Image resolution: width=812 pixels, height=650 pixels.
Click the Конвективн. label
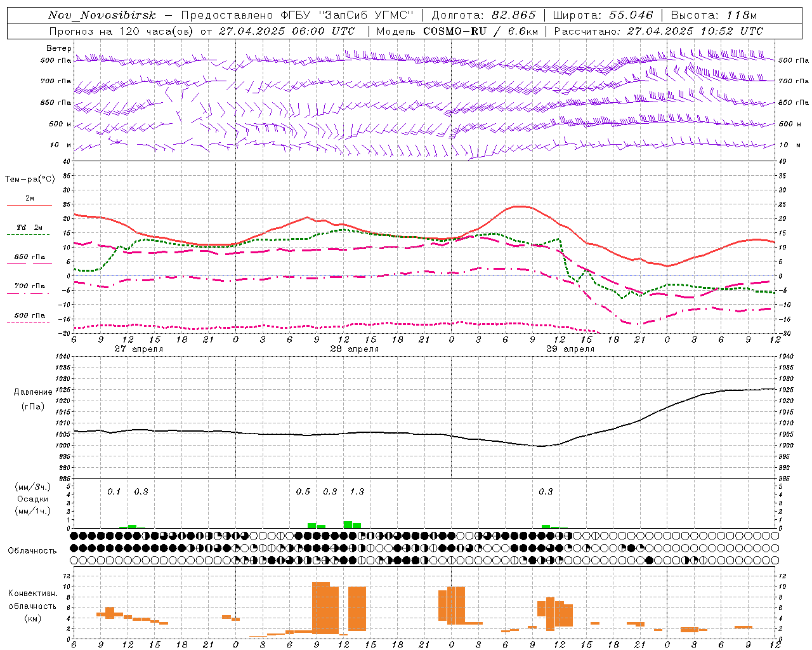click(x=32, y=593)
